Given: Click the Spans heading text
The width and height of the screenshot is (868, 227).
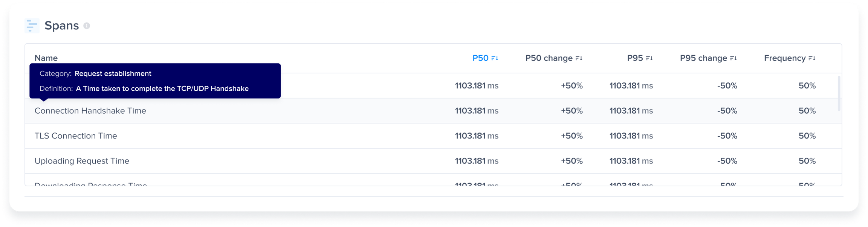Looking at the screenshot, I should click(61, 26).
